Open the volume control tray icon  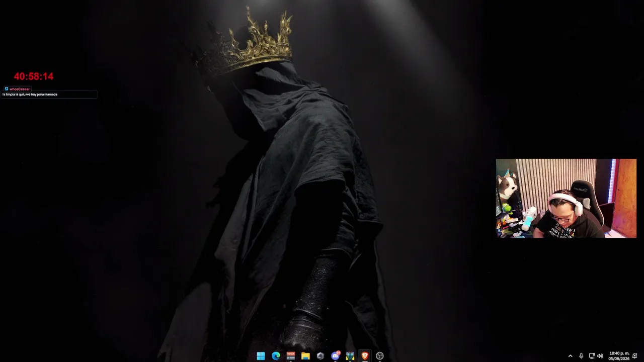(x=600, y=356)
